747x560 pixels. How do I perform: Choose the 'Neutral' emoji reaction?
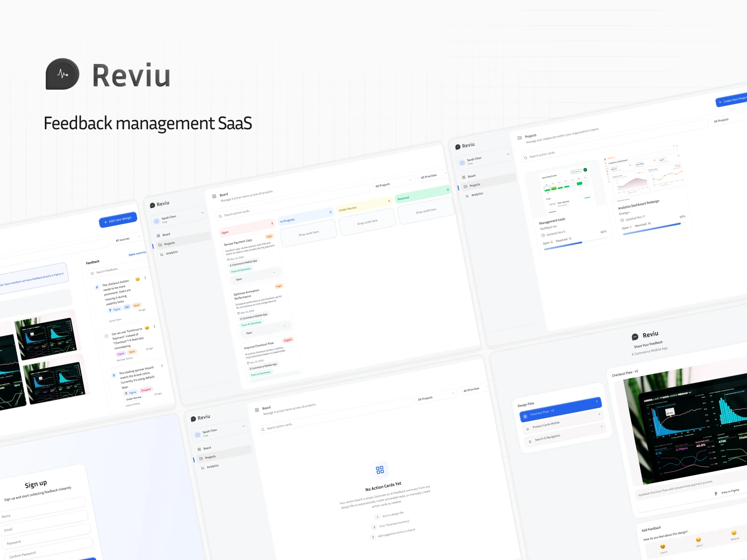pyautogui.click(x=734, y=533)
